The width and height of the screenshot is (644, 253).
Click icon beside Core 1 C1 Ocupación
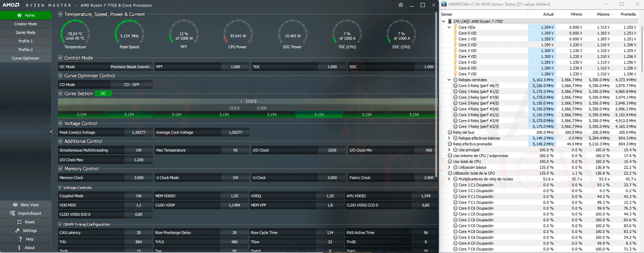pyautogui.click(x=455, y=185)
